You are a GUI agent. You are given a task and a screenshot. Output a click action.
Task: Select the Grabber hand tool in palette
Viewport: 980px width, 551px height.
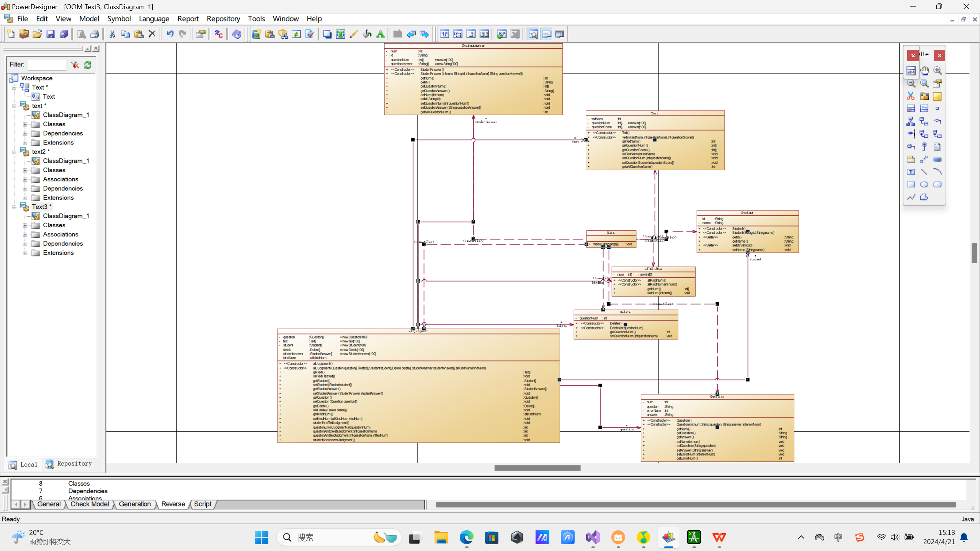click(924, 70)
